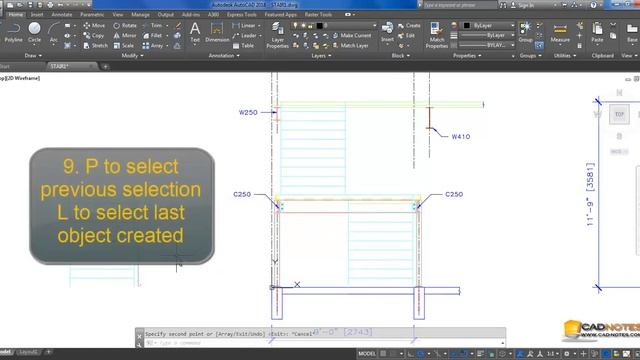
Task: Click the Measure utility
Action: 560,33
